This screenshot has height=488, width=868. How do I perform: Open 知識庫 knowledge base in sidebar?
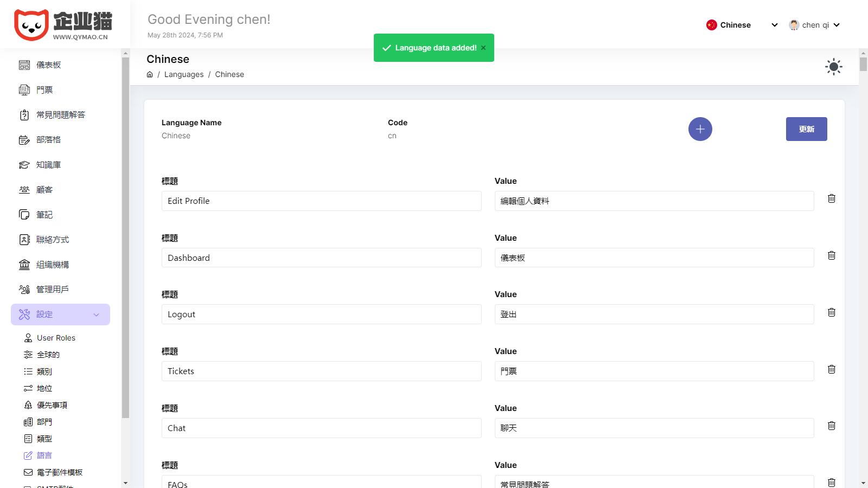point(49,165)
